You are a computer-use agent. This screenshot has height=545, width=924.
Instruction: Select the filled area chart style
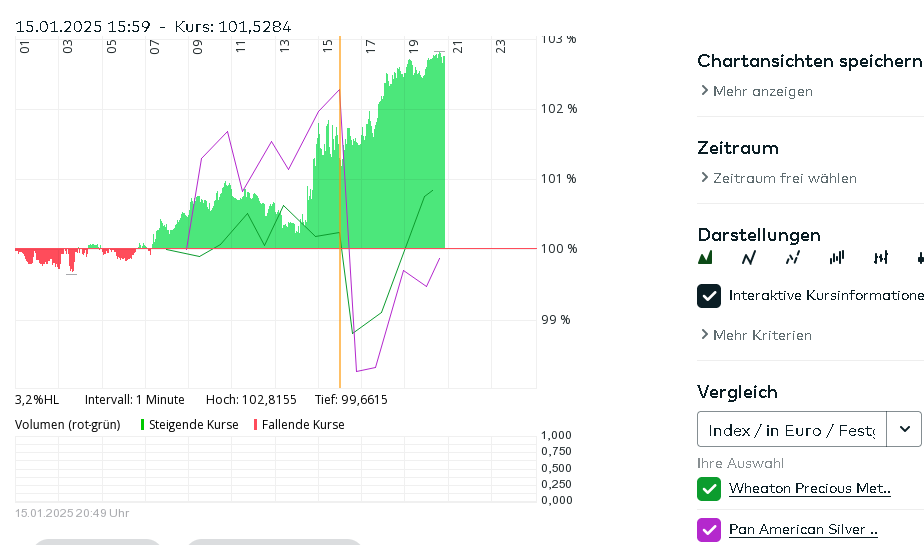point(705,258)
